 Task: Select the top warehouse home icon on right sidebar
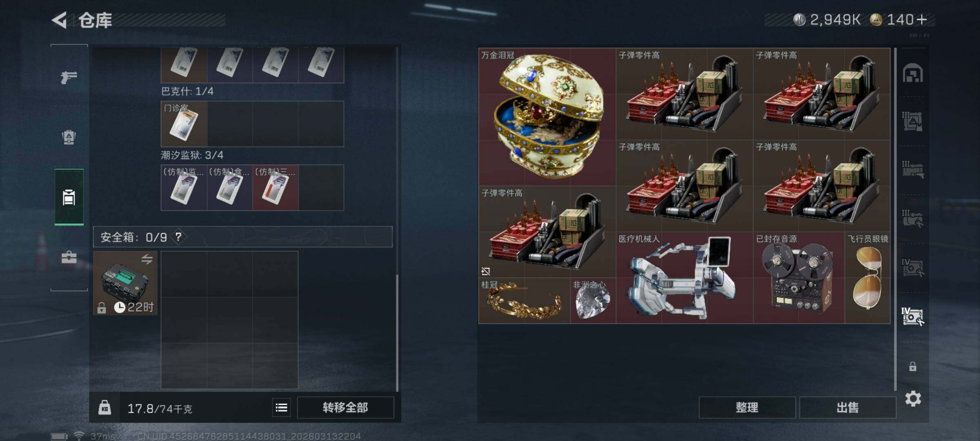point(913,73)
